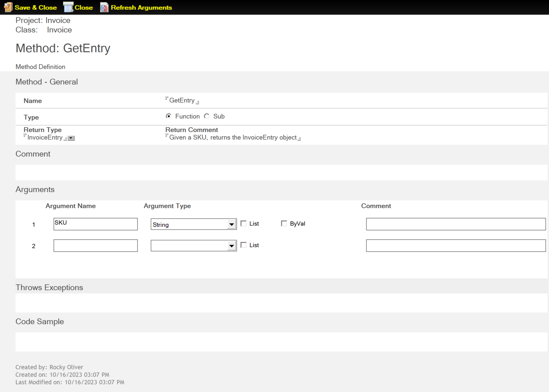
Task: Click the argument 2 name field
Action: (x=96, y=246)
